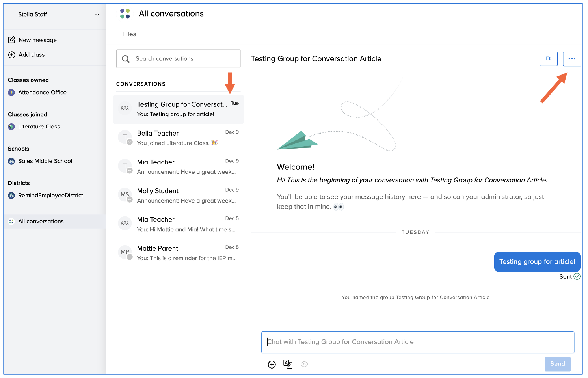
Task: Select Sales Middle School under Schools
Action: coord(45,161)
